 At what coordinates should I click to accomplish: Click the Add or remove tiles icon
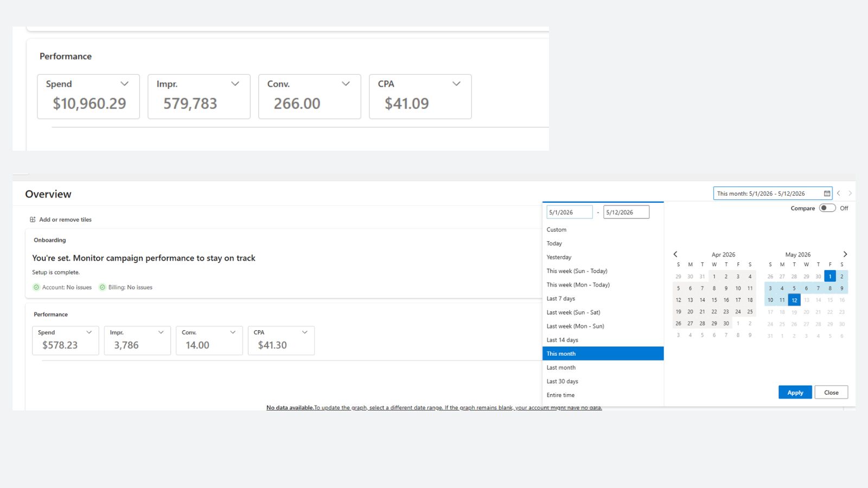(x=33, y=220)
